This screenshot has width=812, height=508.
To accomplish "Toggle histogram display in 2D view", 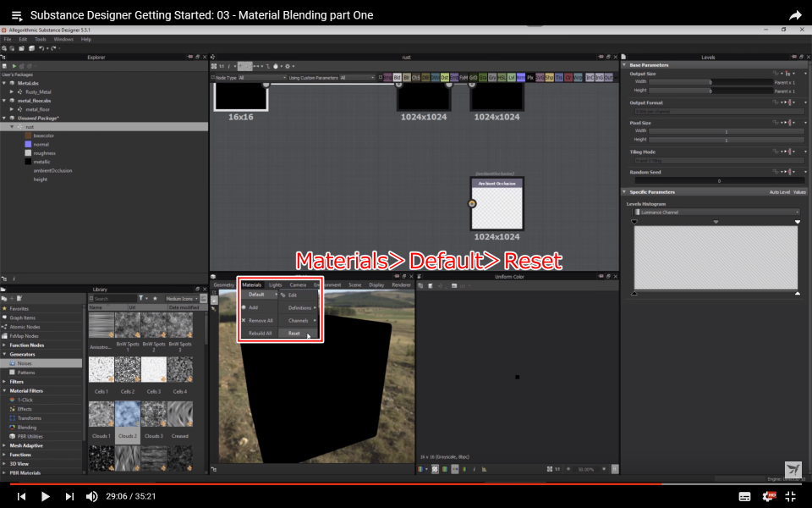I will (484, 469).
